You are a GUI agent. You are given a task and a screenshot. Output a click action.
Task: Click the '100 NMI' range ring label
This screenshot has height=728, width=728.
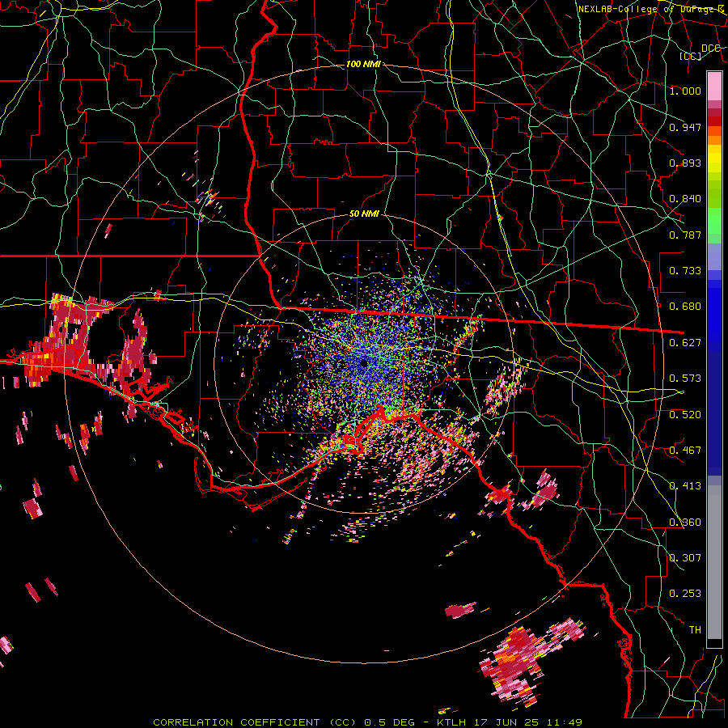363,64
